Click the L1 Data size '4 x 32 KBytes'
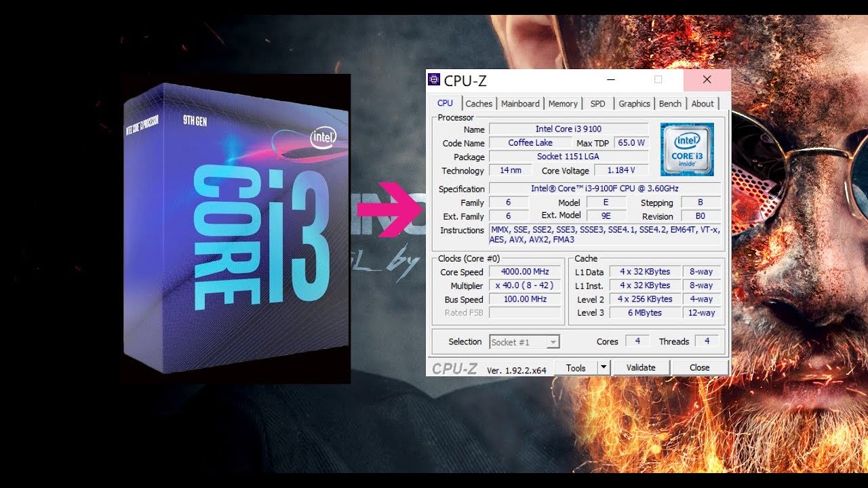Viewport: 868px width, 488px height. (x=645, y=272)
